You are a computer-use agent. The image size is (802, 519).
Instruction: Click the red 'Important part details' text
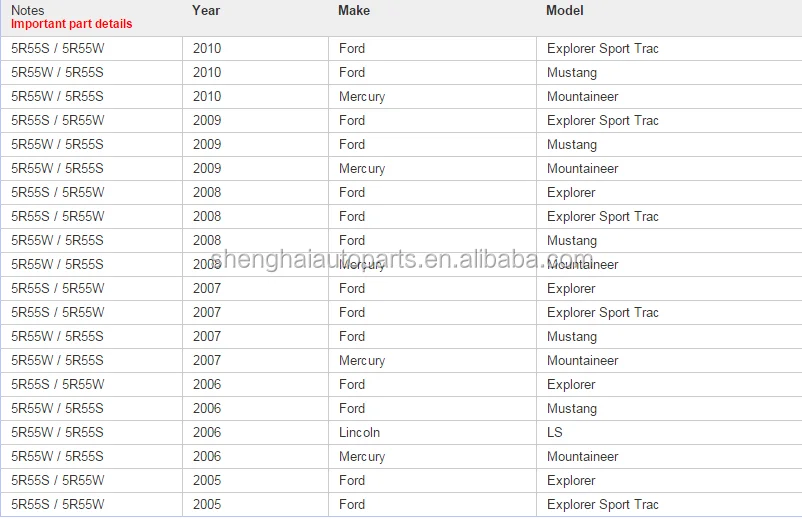coord(71,24)
